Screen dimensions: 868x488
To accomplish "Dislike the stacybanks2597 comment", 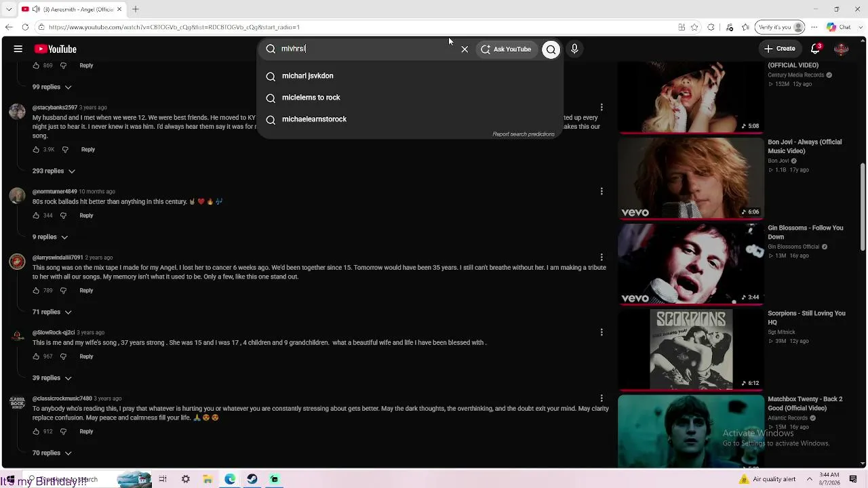I will point(65,149).
